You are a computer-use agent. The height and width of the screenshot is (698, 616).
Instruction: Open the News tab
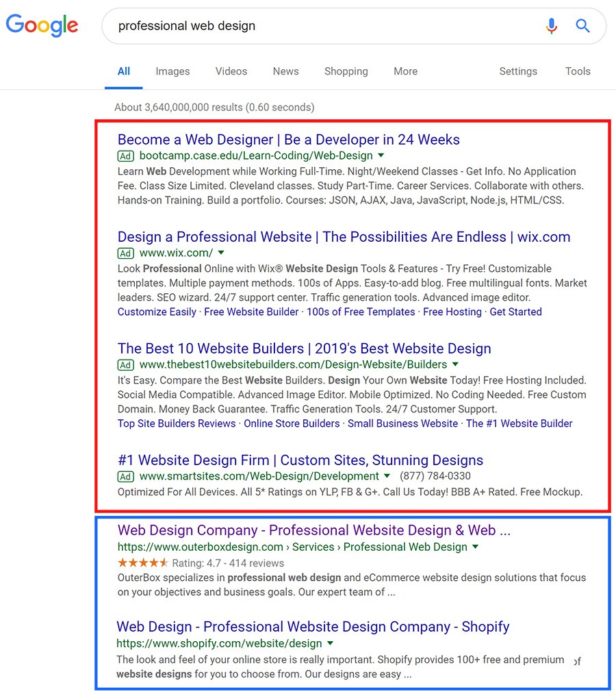tap(285, 71)
